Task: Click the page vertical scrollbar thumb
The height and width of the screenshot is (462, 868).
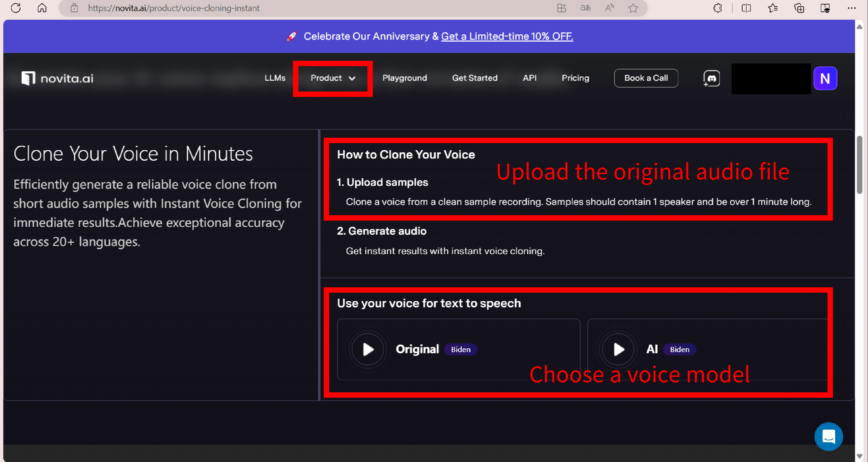Action: click(859, 165)
